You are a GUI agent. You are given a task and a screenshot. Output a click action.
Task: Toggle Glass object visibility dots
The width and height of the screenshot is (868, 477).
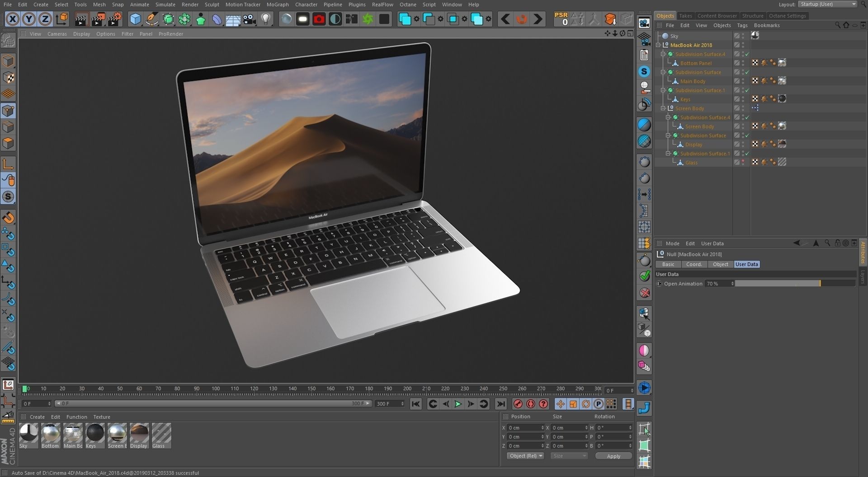point(743,163)
